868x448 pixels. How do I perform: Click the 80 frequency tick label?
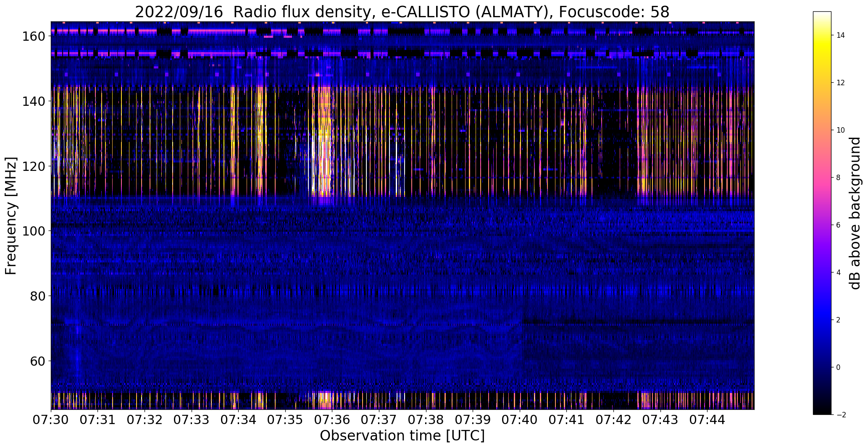click(38, 296)
